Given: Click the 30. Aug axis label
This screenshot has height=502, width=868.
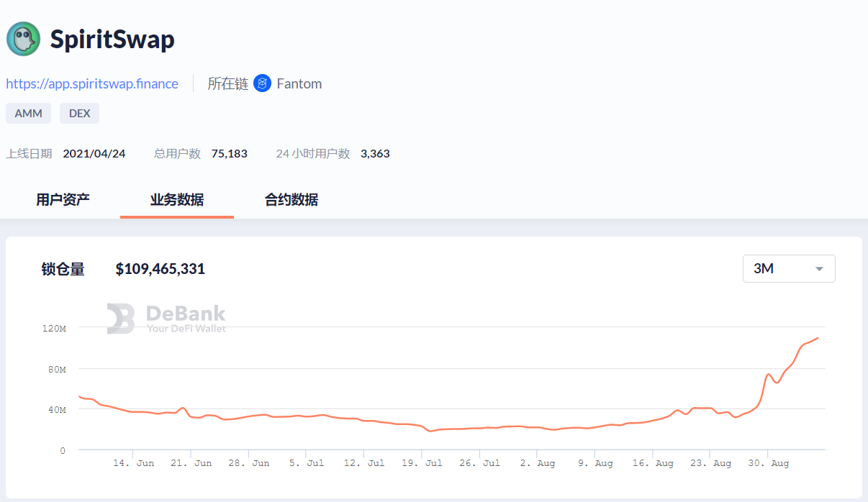Looking at the screenshot, I should click(x=767, y=463).
